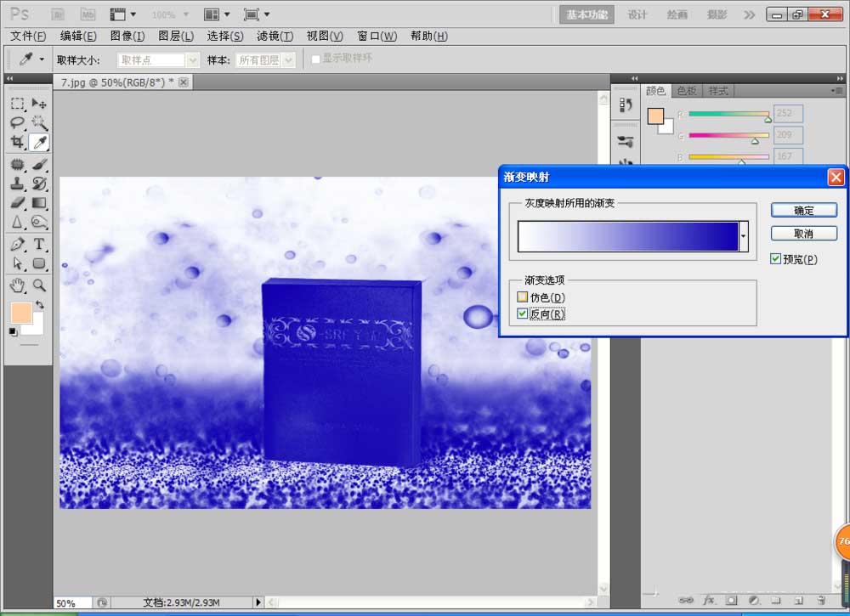The width and height of the screenshot is (850, 616).
Task: Select the Hand tool
Action: coord(17,285)
